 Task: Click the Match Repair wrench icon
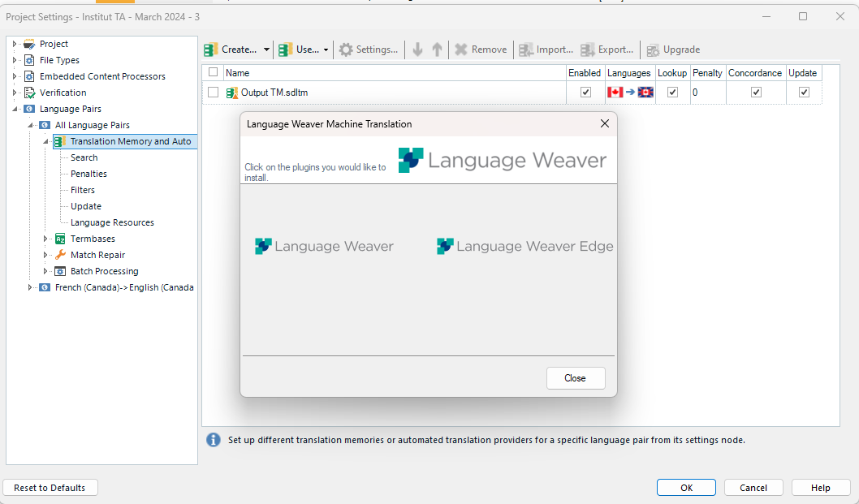60,255
